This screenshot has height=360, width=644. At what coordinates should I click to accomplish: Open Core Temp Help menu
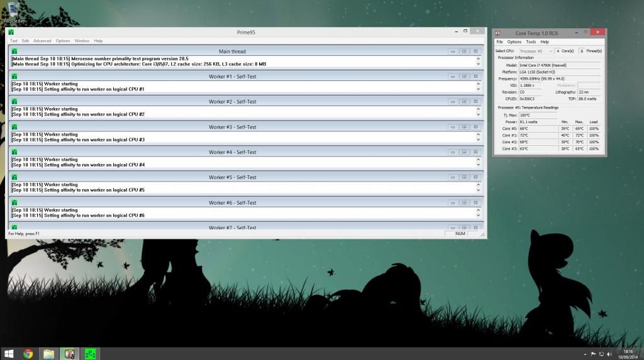pos(545,42)
